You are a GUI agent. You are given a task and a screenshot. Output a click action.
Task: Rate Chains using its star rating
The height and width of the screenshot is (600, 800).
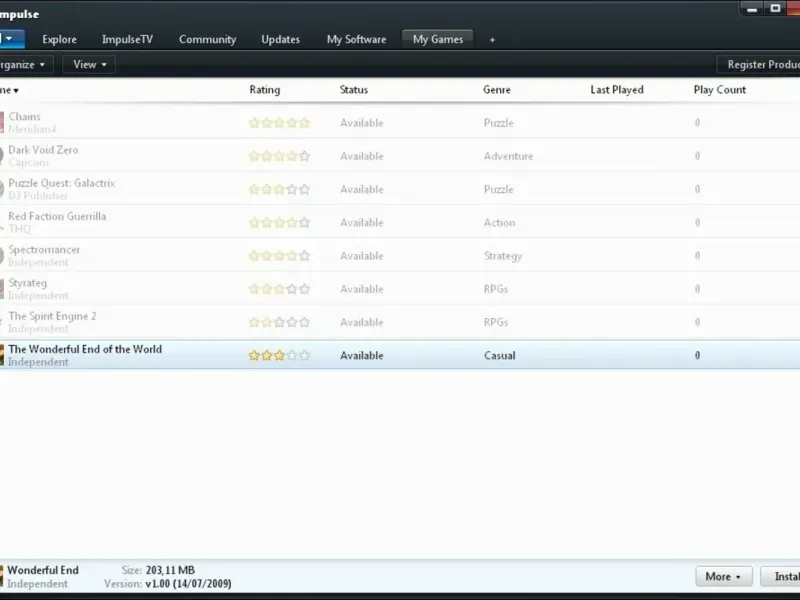[279, 123]
